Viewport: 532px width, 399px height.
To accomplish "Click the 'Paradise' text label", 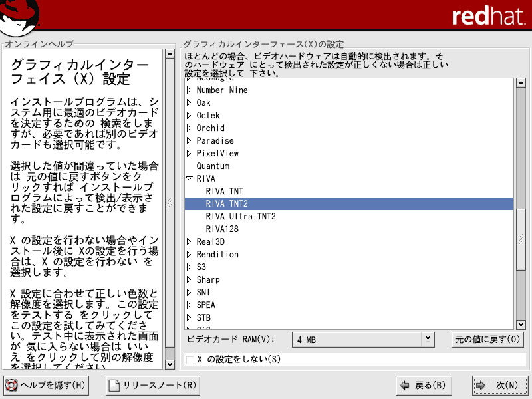I will (x=215, y=141).
